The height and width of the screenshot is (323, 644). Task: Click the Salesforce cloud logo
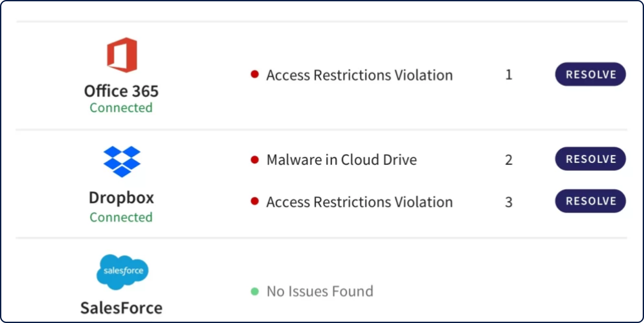tap(122, 272)
